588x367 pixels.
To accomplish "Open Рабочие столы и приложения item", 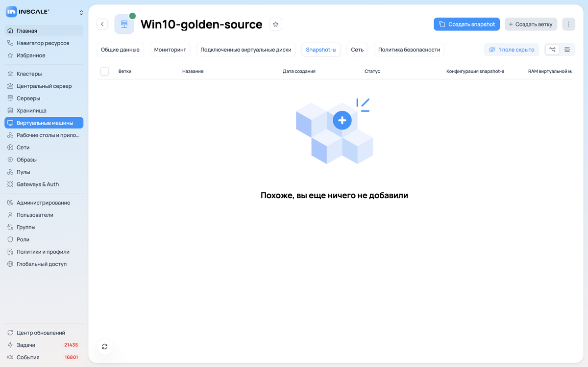I will coord(44,135).
